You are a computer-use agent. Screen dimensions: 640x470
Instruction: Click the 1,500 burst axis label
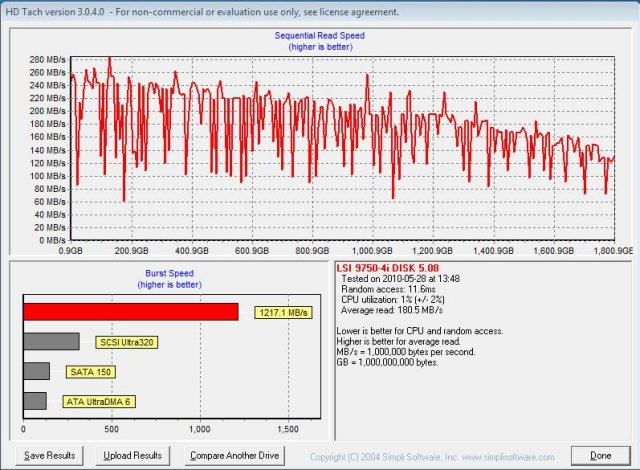(288, 429)
